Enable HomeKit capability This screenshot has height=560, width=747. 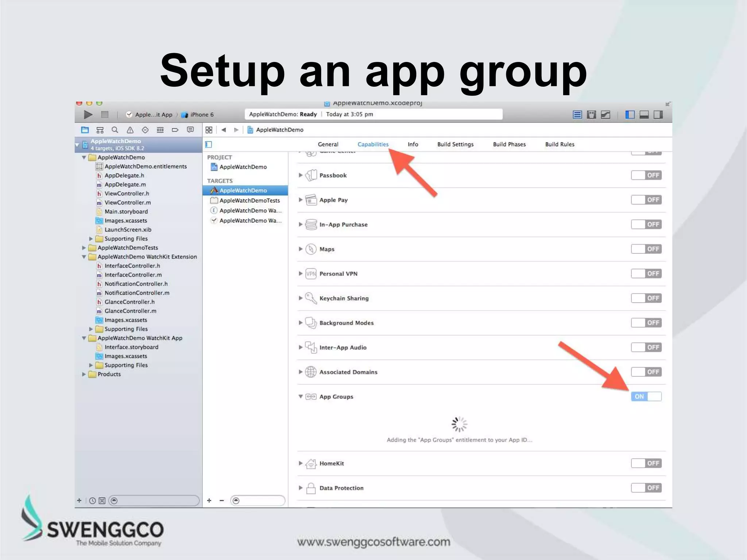pos(646,463)
